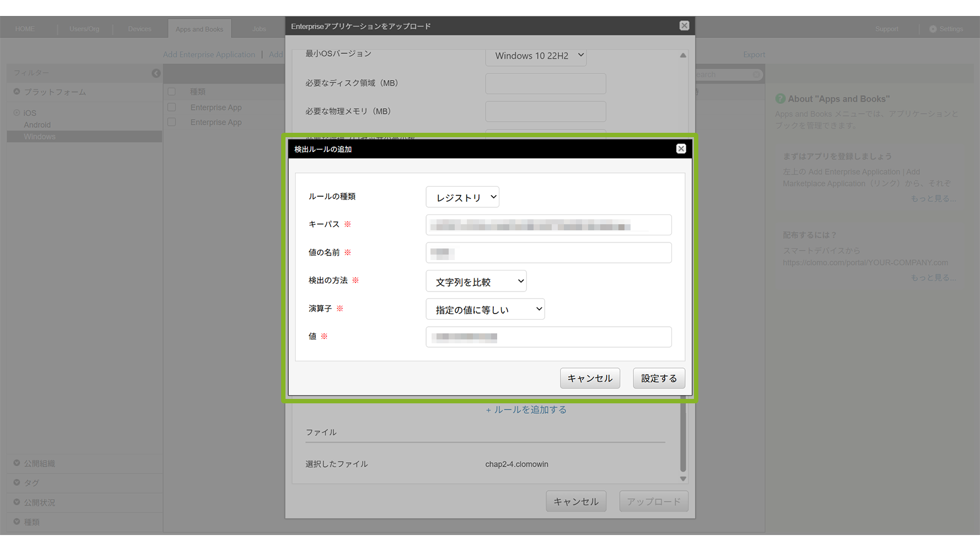Open the 検出の方法 dropdown
Viewport: 980px width, 551px height.
[x=476, y=282]
